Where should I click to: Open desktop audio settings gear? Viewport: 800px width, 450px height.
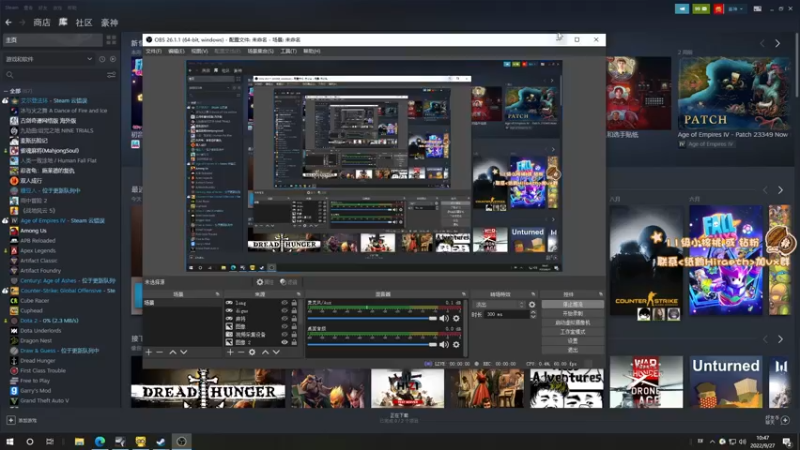pyautogui.click(x=456, y=344)
